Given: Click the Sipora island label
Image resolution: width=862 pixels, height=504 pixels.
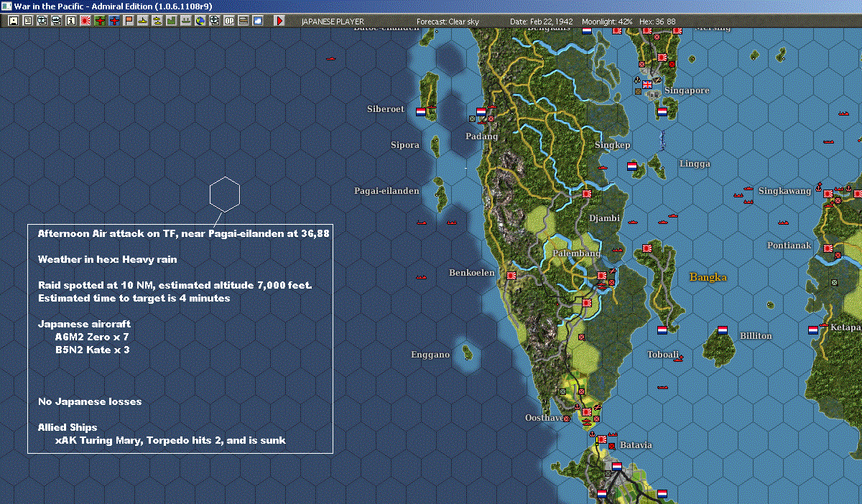Looking at the screenshot, I should (404, 145).
